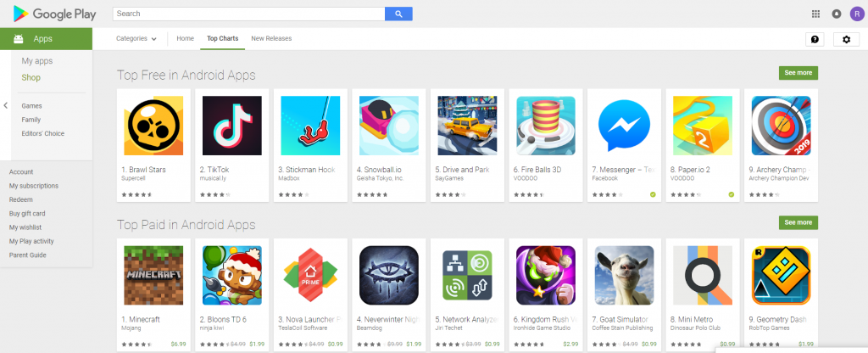This screenshot has height=353, width=868.
Task: Open the Redeem link in the sidebar
Action: point(21,200)
